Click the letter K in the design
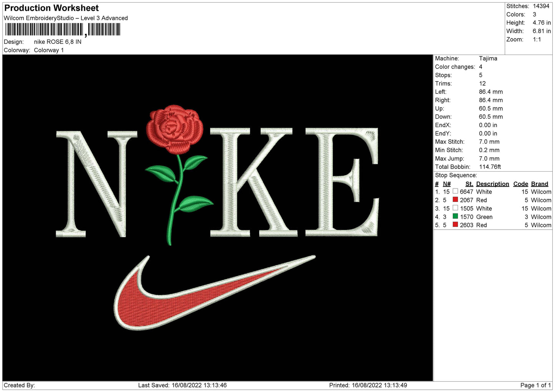 pyautogui.click(x=253, y=182)
